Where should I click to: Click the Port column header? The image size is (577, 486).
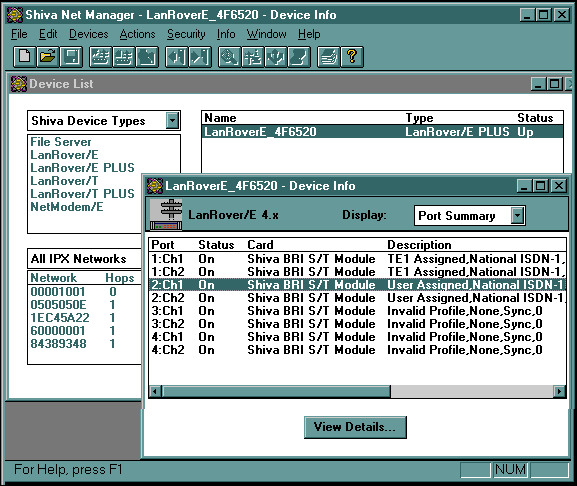click(x=163, y=245)
